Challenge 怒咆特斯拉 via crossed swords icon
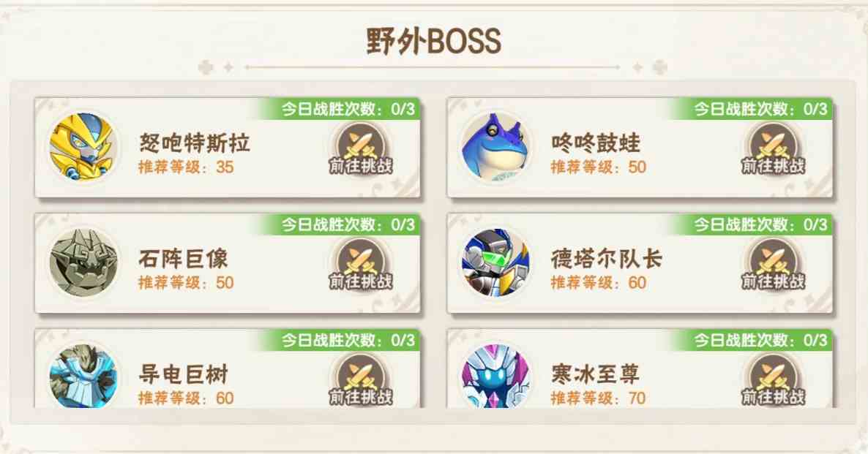Image resolution: width=868 pixels, height=454 pixels. coord(360,148)
